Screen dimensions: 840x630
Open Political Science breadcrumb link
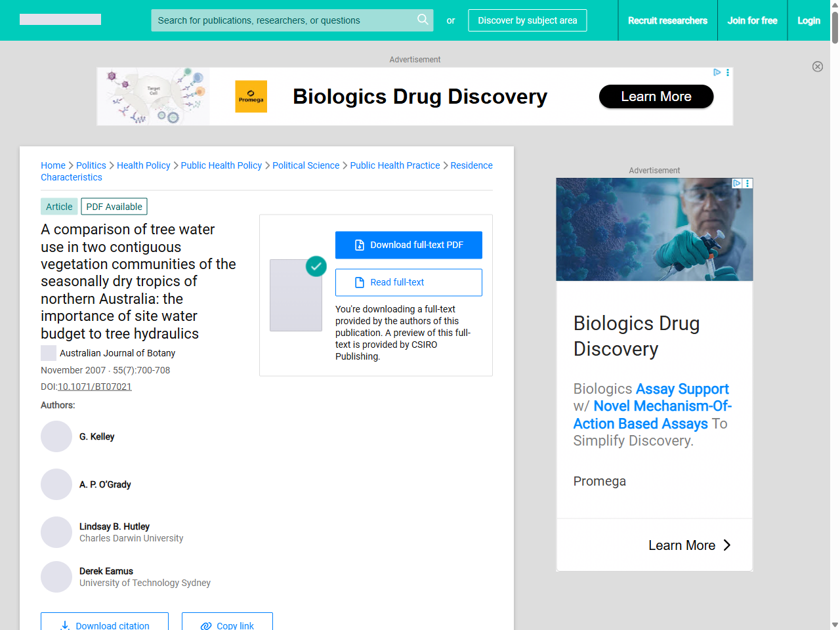(306, 165)
